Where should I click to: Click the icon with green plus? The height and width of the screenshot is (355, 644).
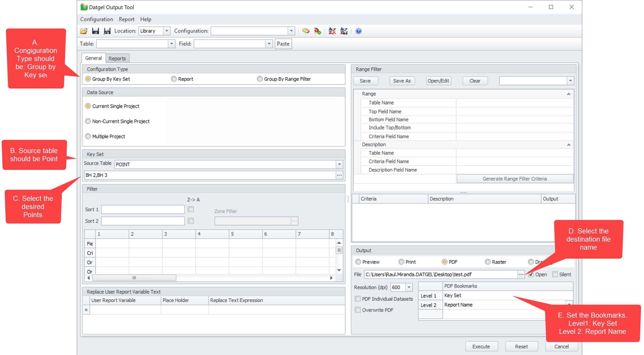[317, 31]
